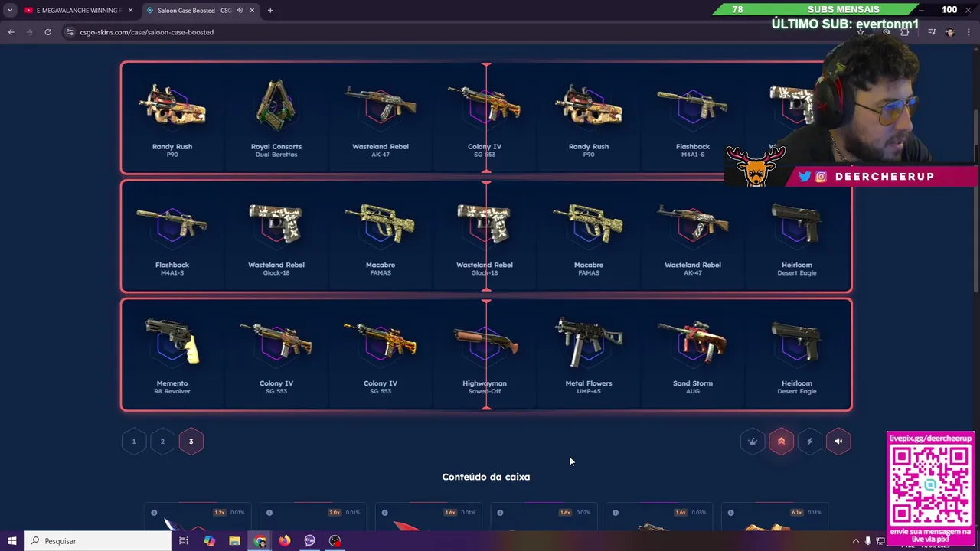The height and width of the screenshot is (551, 980).
Task: Open Google Chrome from the taskbar
Action: coord(260,541)
